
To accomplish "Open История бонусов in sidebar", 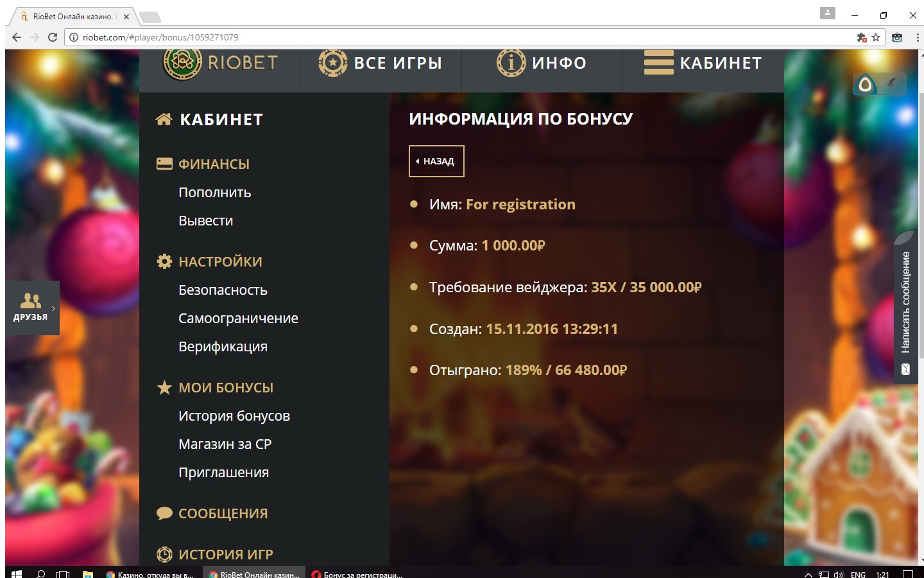I will 234,416.
